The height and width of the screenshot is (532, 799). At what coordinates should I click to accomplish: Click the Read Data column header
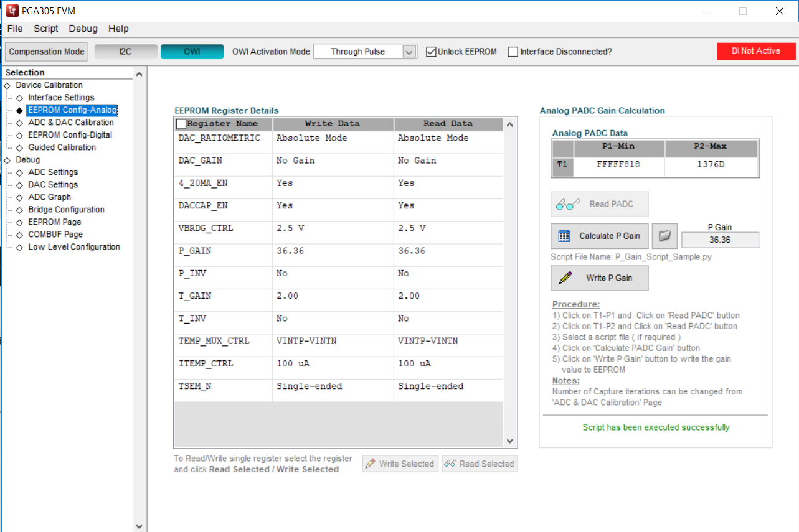[448, 124]
